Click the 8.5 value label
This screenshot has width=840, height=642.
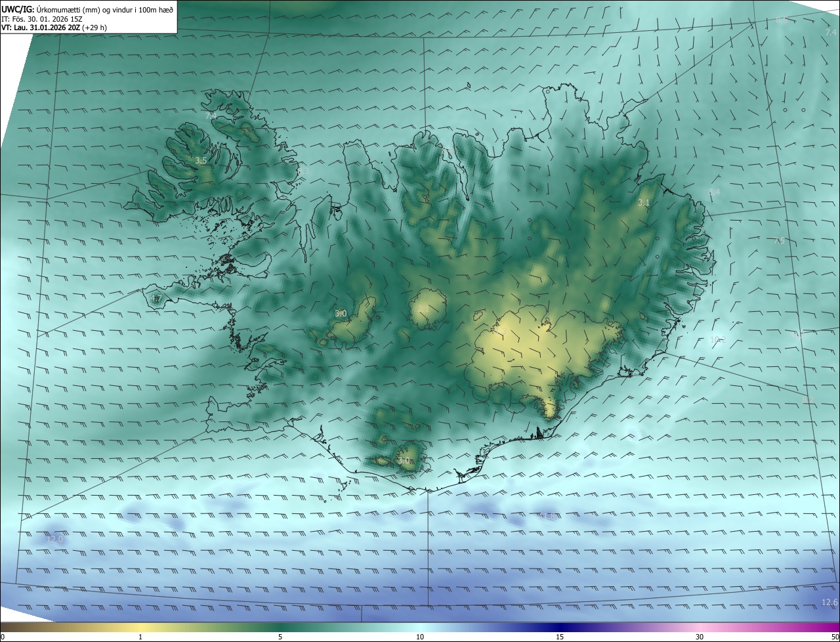pyautogui.click(x=782, y=20)
